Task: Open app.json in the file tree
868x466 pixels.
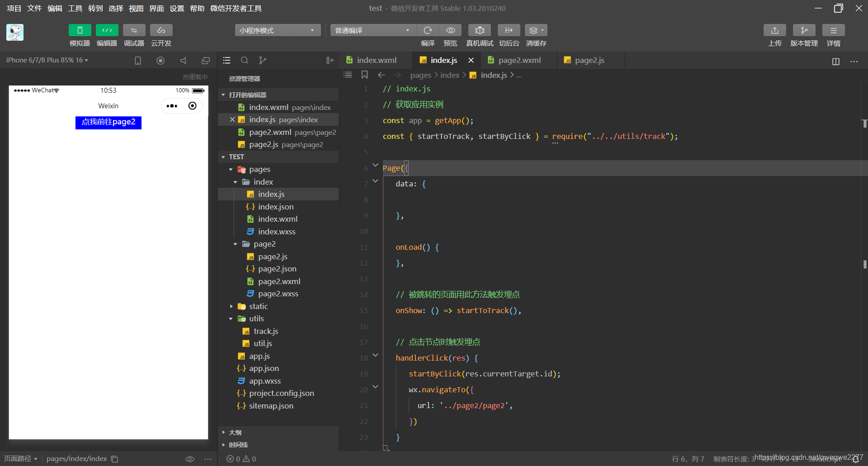Action: 278,368
